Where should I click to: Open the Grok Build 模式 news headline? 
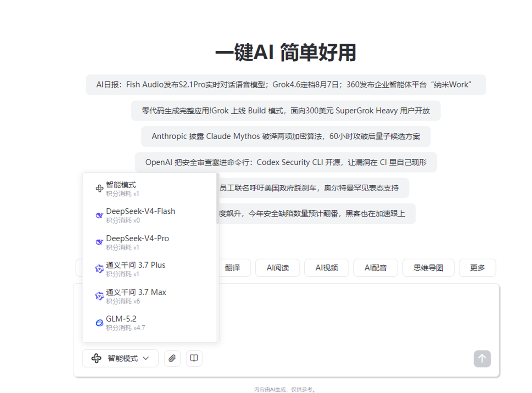click(286, 111)
